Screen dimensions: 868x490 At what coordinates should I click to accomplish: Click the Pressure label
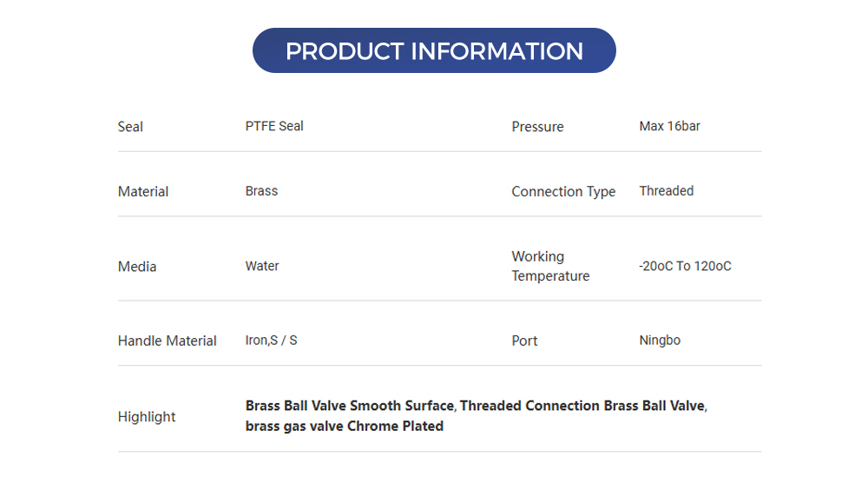[537, 127]
